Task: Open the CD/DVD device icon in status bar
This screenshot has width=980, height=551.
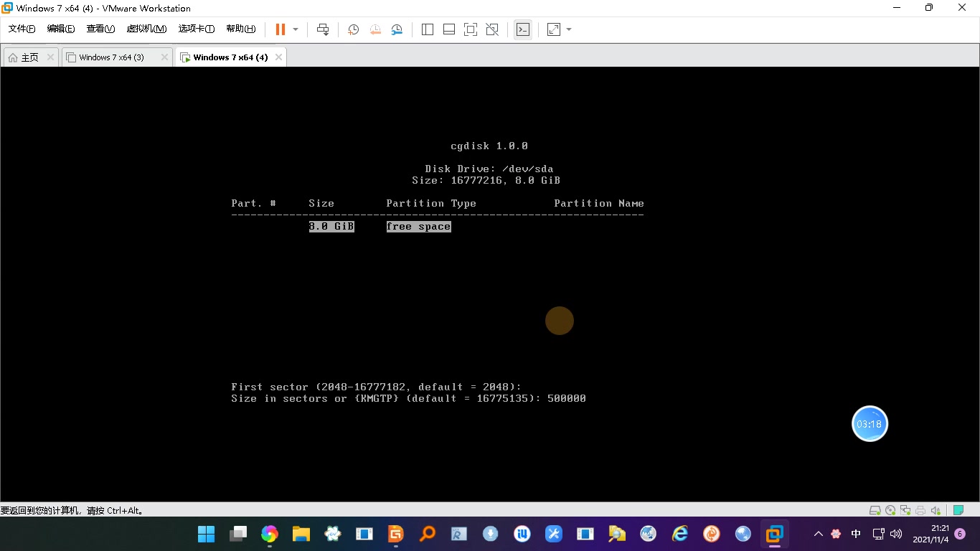Action: (890, 509)
